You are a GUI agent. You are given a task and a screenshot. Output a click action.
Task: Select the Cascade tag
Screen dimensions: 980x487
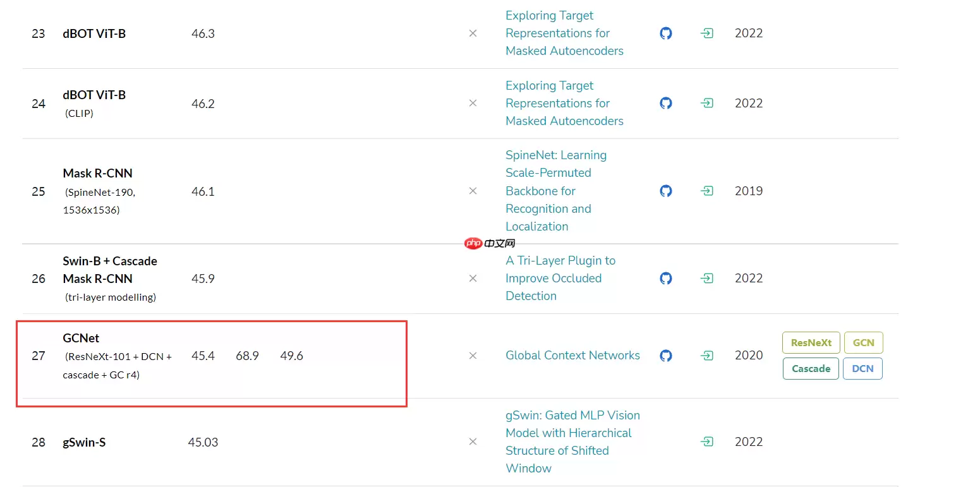pos(811,368)
